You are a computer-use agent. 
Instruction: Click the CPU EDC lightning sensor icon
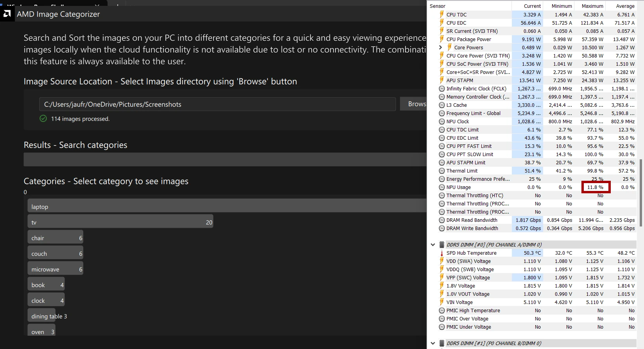[x=442, y=23]
